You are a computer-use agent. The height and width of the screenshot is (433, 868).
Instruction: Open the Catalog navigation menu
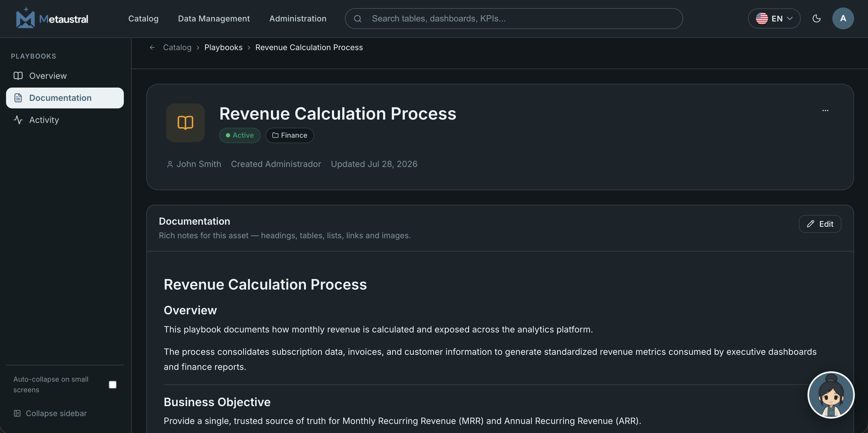(143, 18)
